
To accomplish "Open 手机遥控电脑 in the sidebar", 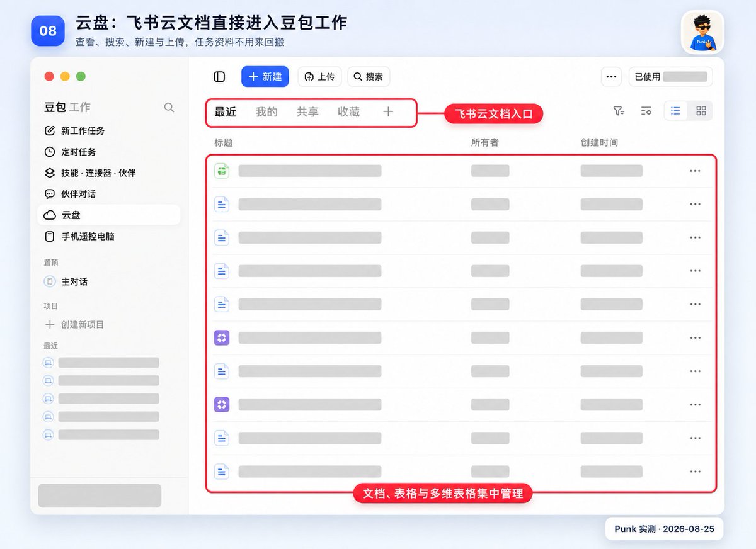I will pyautogui.click(x=109, y=237).
